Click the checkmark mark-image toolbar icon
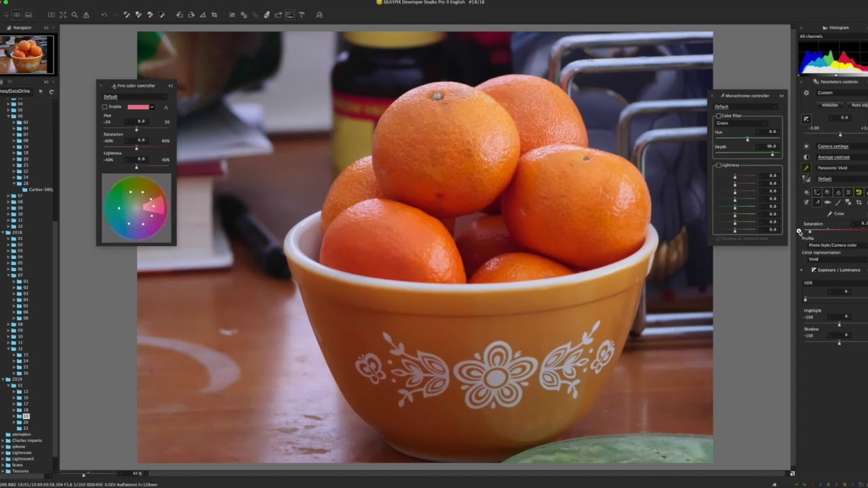The image size is (868, 488). 232,14
